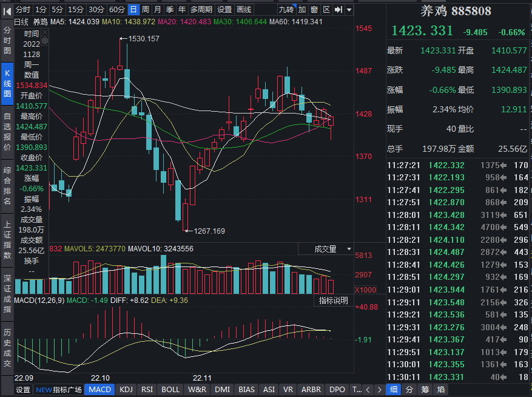Expand the 成交量 indicator dropdown
This screenshot has width=532, height=397.
point(349,249)
